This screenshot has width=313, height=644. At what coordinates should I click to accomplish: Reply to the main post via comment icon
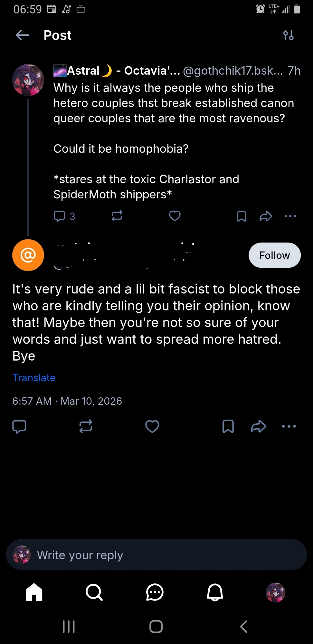(x=19, y=426)
